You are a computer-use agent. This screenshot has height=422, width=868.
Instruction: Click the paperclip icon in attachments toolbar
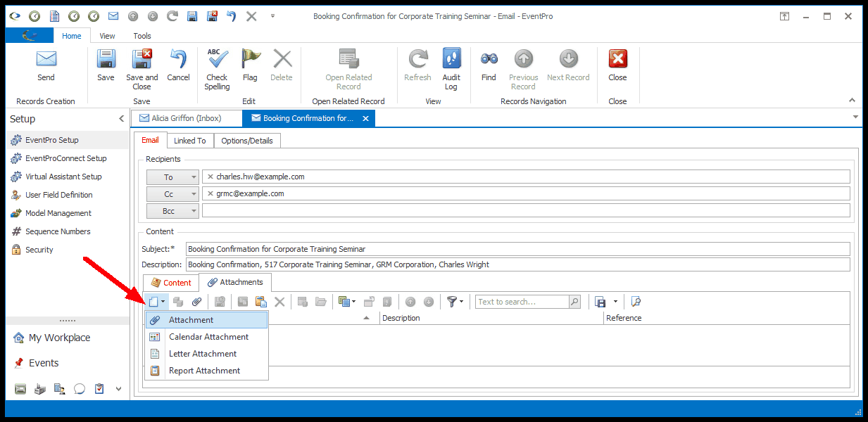(197, 302)
